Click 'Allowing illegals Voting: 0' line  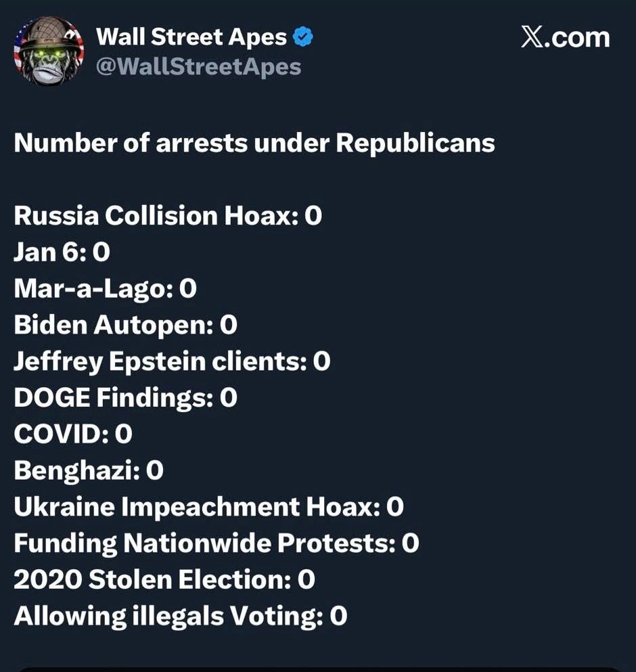tap(180, 616)
